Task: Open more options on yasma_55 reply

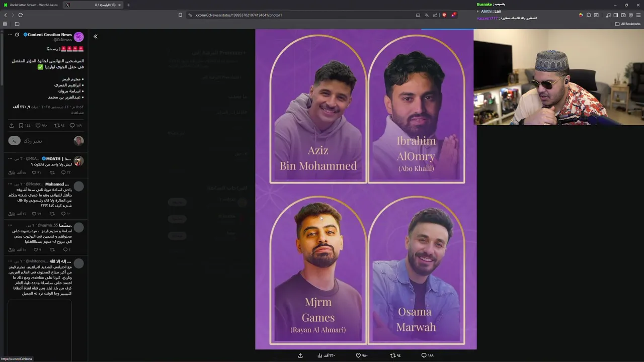Action: coord(10,225)
